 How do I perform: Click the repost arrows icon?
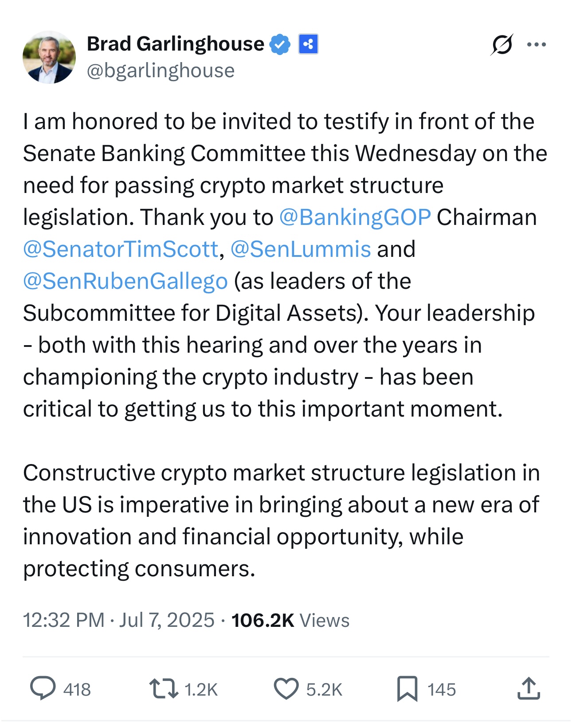tap(164, 689)
